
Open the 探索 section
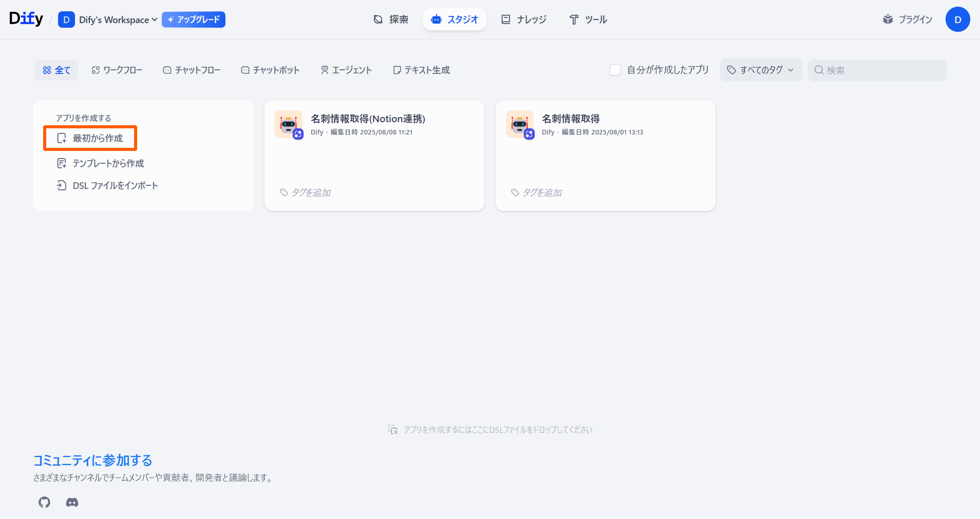click(x=390, y=19)
